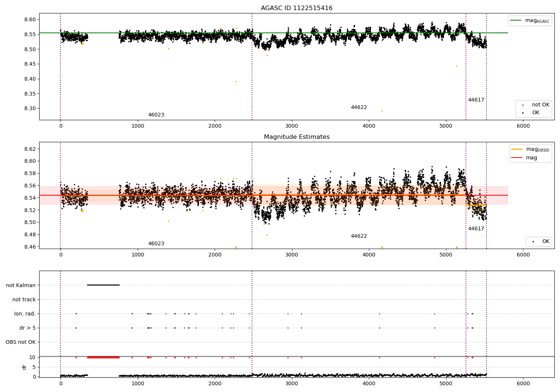Viewport: 560px width, 392px height.
Task: Click the '10' tick on the dr axis
Action: point(33,357)
